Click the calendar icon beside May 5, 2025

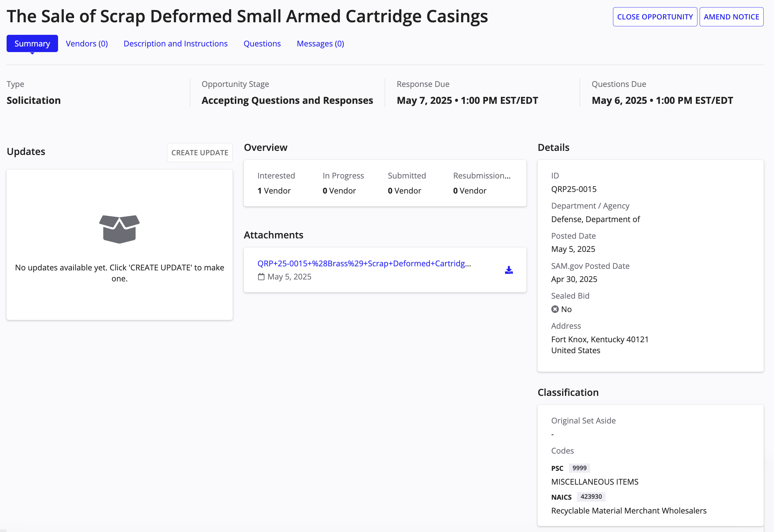coord(261,277)
